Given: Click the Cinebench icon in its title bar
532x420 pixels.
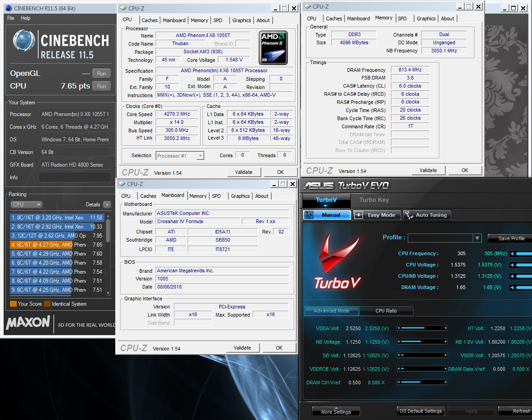Looking at the screenshot, I should [9, 8].
